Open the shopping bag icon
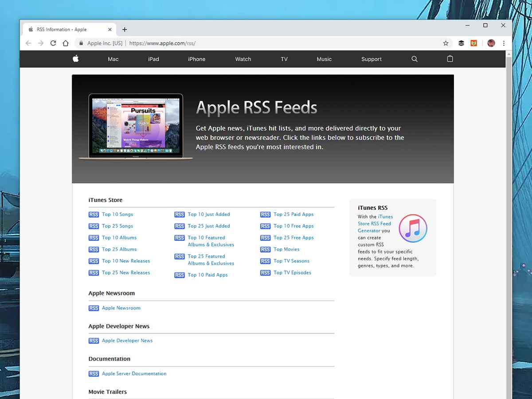Image resolution: width=532 pixels, height=399 pixels. click(450, 59)
